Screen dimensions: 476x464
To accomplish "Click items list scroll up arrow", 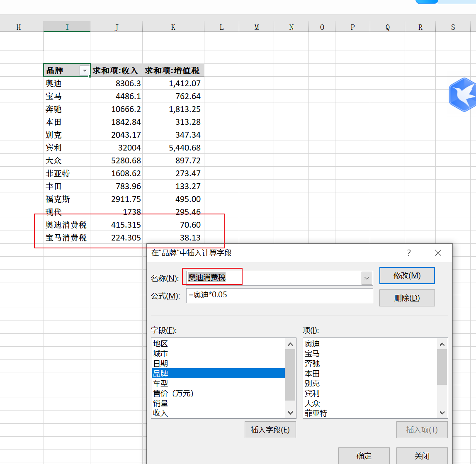I will (442, 344).
